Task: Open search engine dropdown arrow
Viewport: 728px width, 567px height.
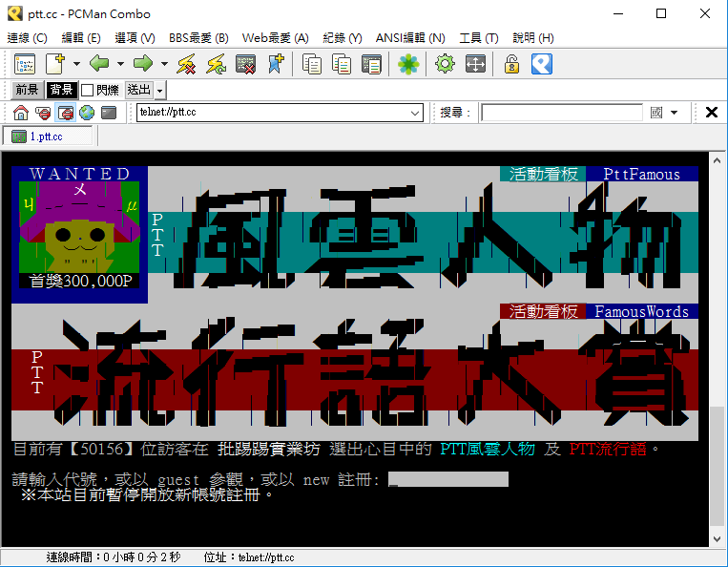Action: click(x=675, y=113)
